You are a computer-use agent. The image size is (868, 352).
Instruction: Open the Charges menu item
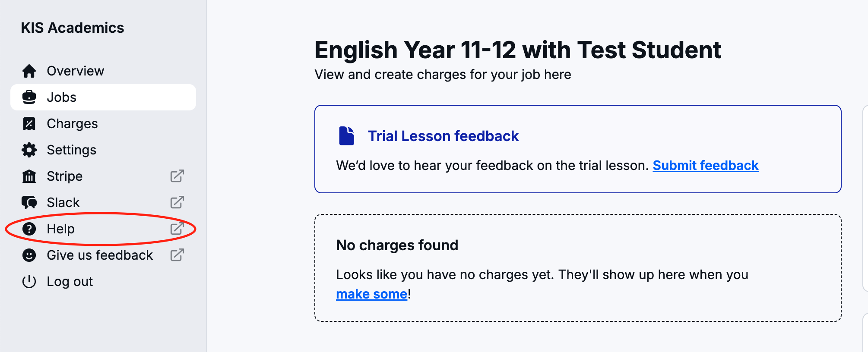click(72, 124)
